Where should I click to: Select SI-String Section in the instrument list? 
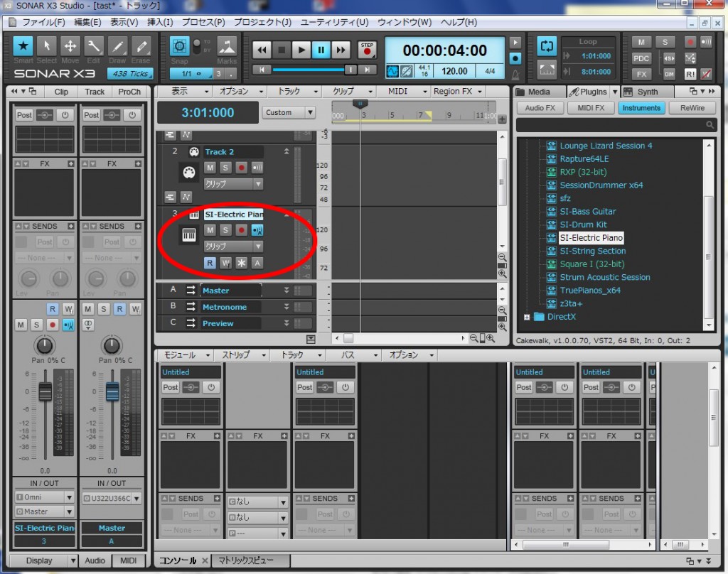[x=592, y=251]
